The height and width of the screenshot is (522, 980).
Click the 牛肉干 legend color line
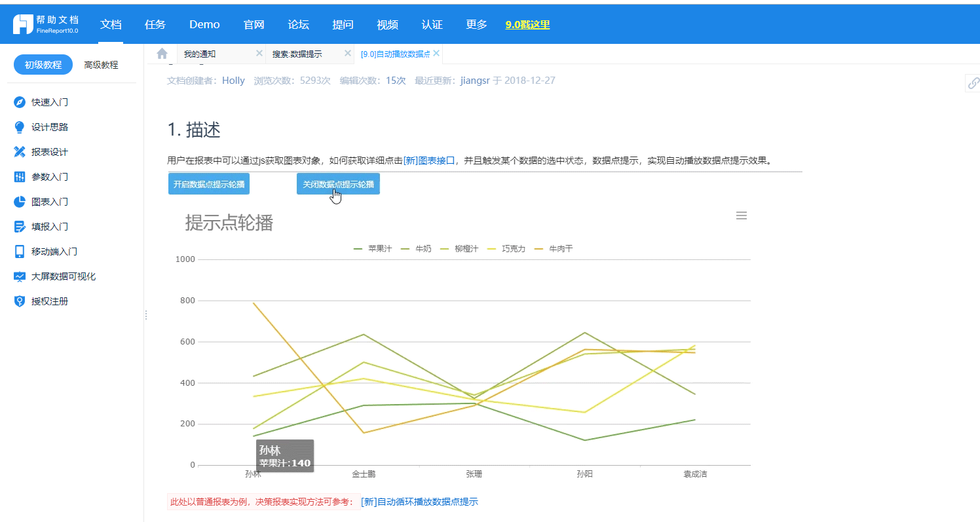pyautogui.click(x=539, y=249)
